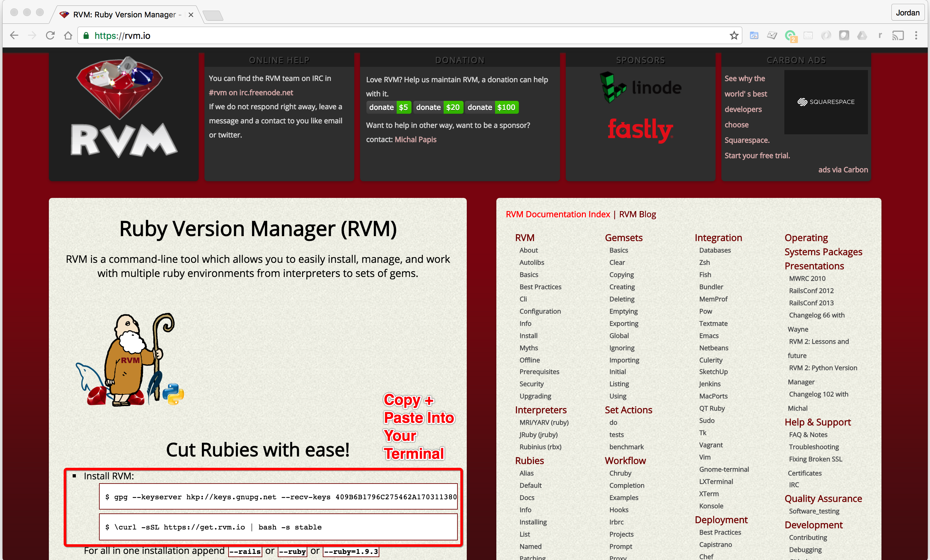
Task: Open the ads via Carbon link
Action: [x=843, y=170]
